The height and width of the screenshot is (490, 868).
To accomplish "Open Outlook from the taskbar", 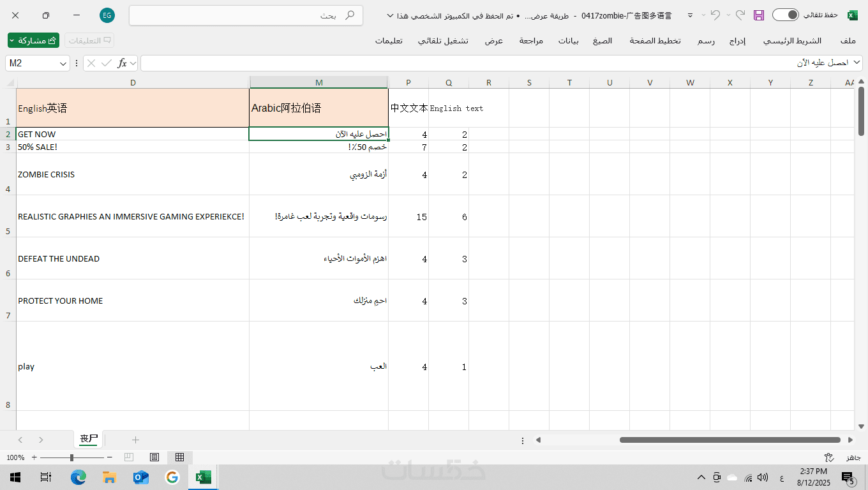I will pyautogui.click(x=140, y=477).
